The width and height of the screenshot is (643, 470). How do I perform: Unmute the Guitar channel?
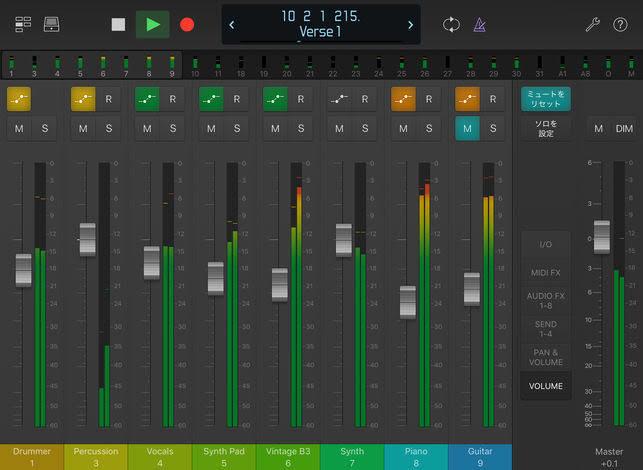click(x=467, y=128)
